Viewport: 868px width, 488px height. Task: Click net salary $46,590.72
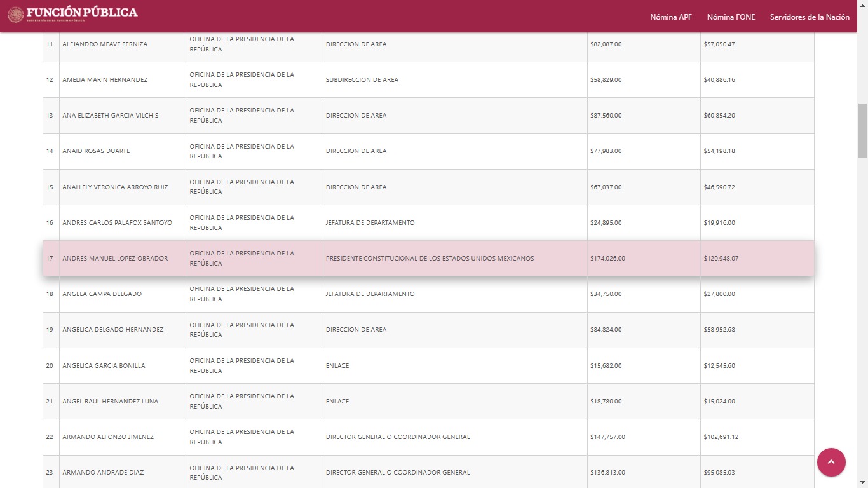(x=719, y=187)
